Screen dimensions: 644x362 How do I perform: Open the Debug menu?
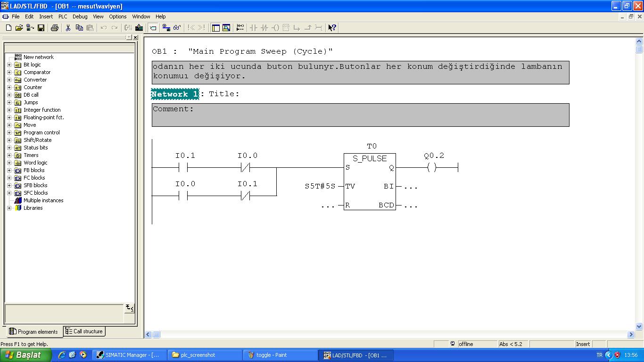coord(80,16)
